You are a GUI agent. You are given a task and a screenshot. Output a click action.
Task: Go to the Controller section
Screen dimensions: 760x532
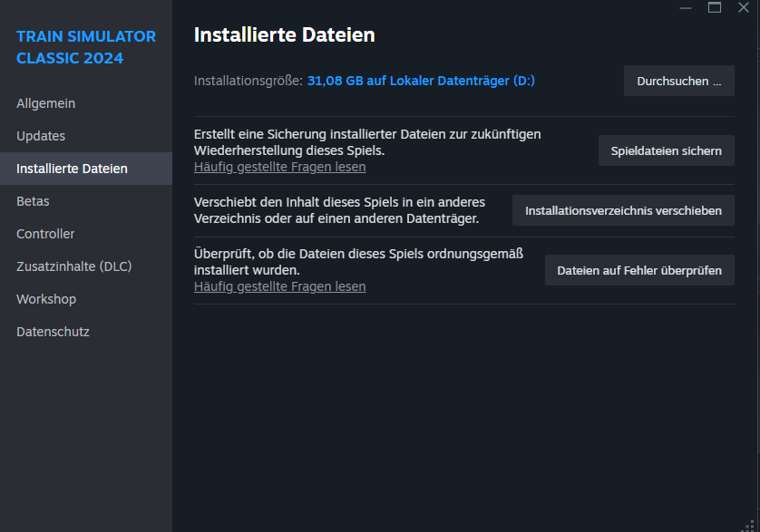click(x=86, y=234)
